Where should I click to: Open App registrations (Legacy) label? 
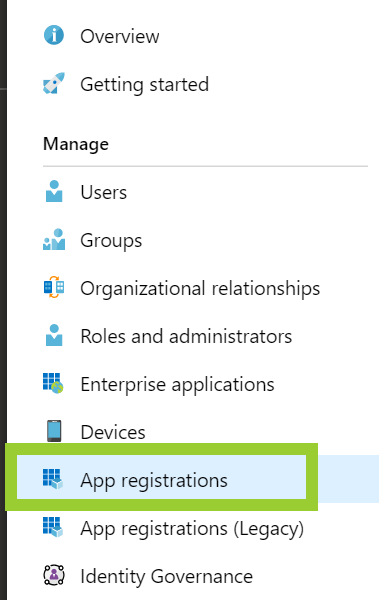[192, 529]
